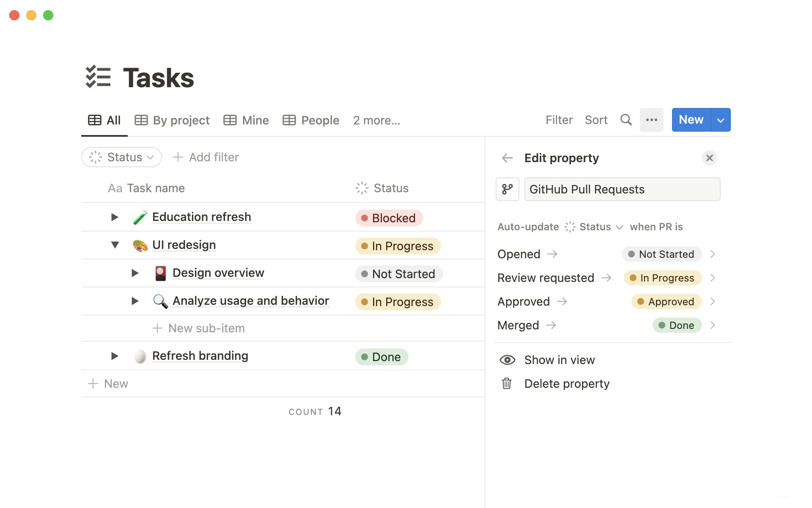
Task: Expand the Refresh branding task row
Action: tap(115, 355)
